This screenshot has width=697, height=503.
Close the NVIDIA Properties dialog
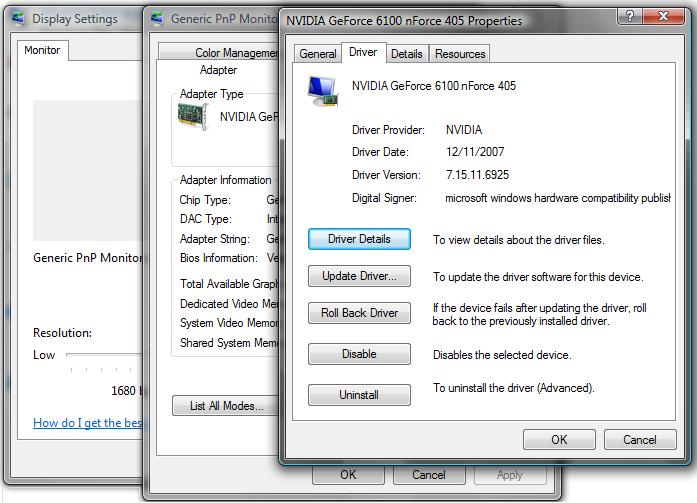tap(663, 16)
